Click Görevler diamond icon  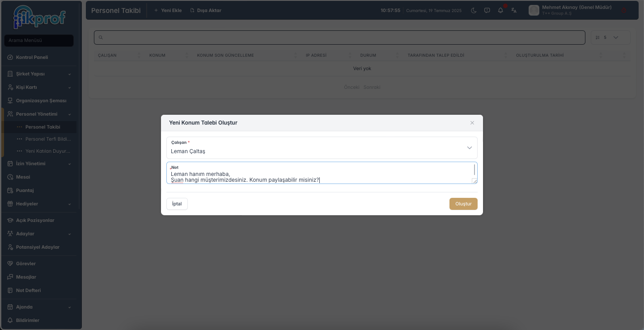(x=10, y=263)
